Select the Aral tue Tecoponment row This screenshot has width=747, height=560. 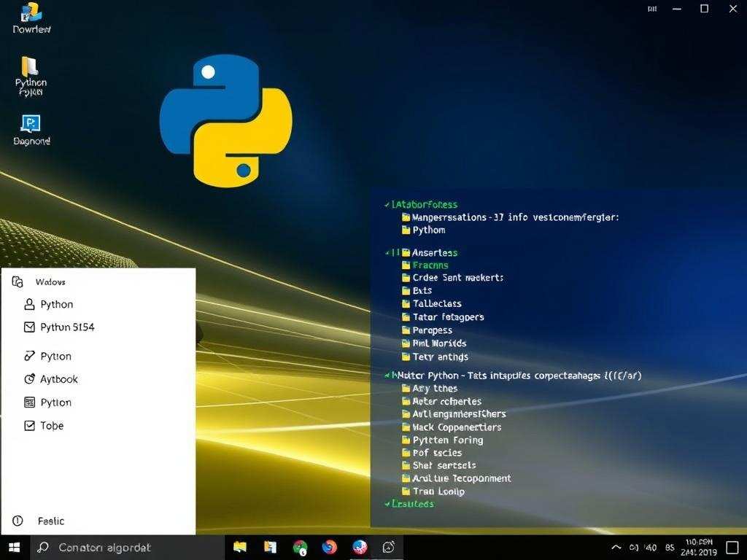[x=457, y=478]
